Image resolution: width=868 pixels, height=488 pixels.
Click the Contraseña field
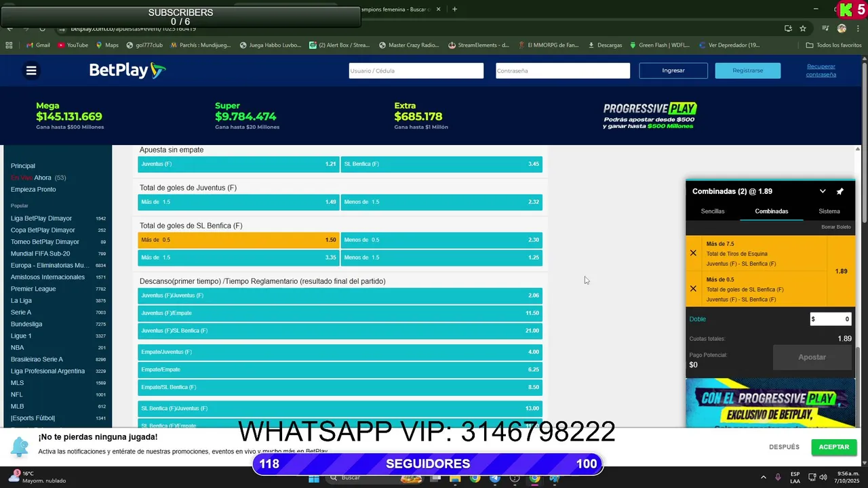pyautogui.click(x=563, y=70)
